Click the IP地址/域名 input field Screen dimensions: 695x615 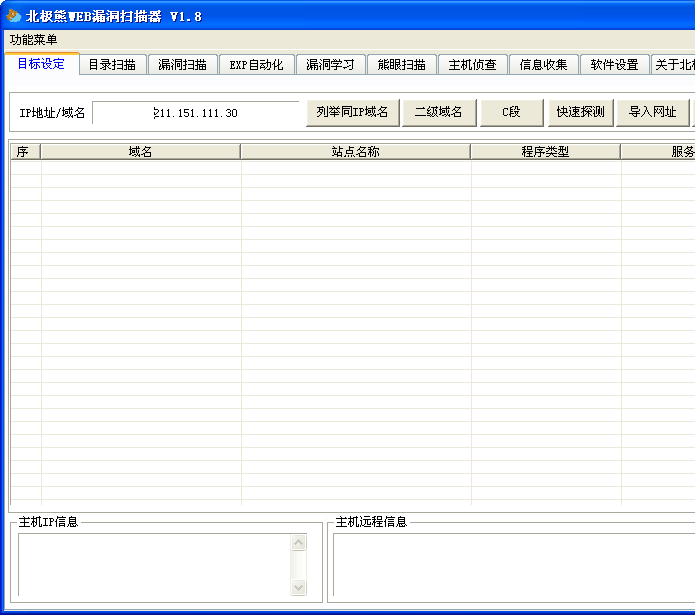[196, 113]
